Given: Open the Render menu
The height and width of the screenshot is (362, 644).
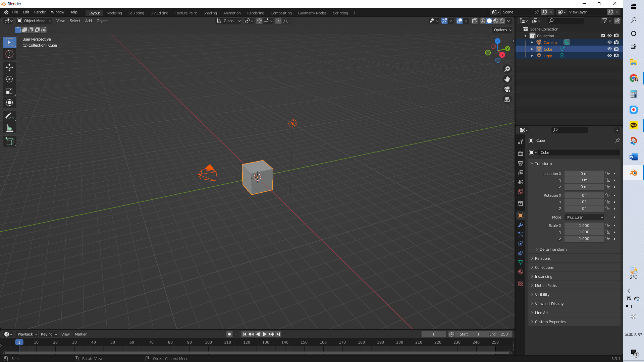Looking at the screenshot, I should click(40, 12).
